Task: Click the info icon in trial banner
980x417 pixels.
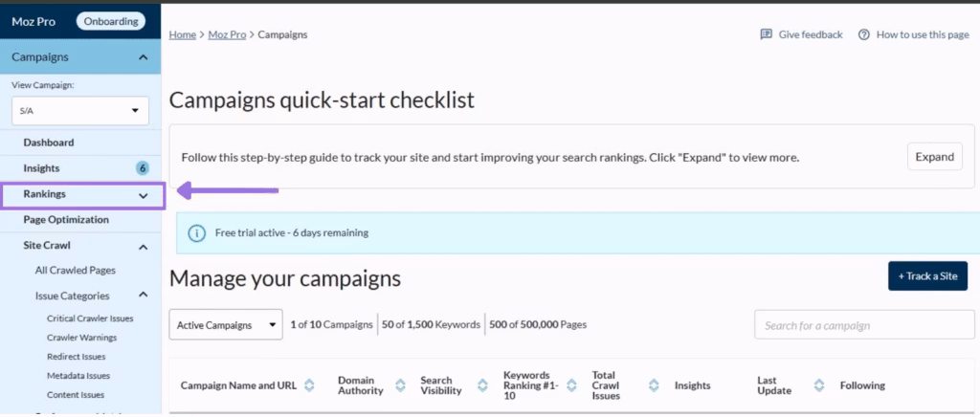Action: 196,232
